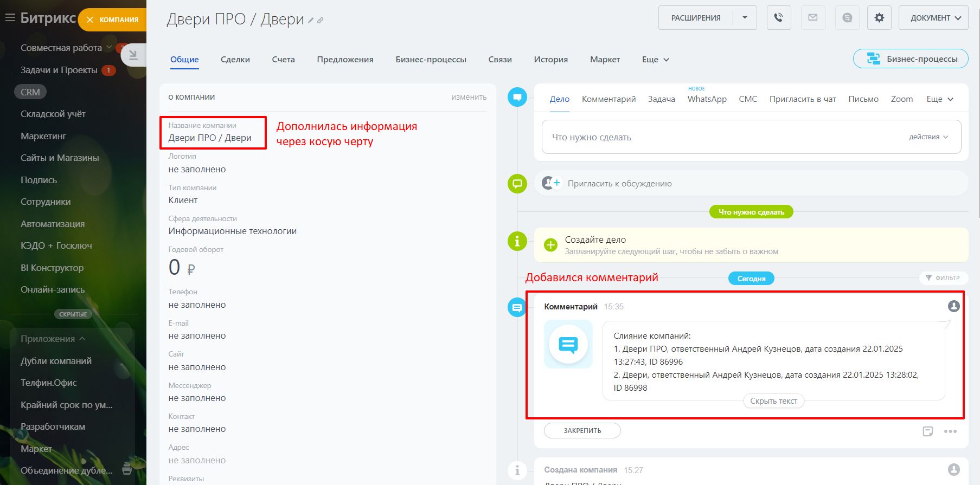Image resolution: width=980 pixels, height=485 pixels.
Task: Open Дубли компаний application
Action: coord(56,361)
